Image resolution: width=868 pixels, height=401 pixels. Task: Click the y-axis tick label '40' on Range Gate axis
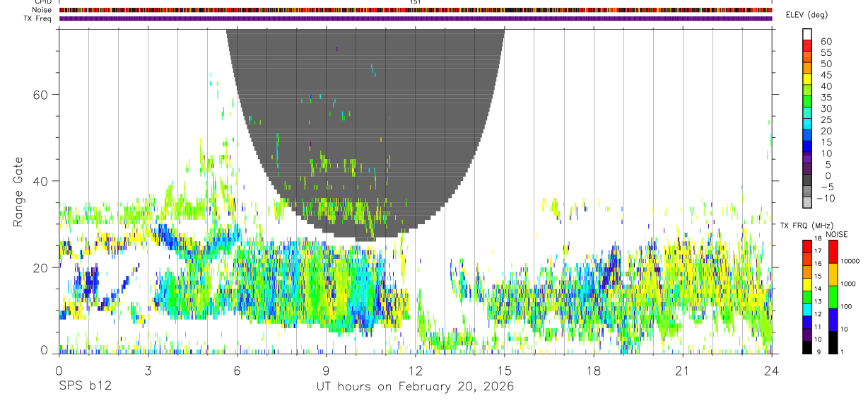tap(42, 181)
